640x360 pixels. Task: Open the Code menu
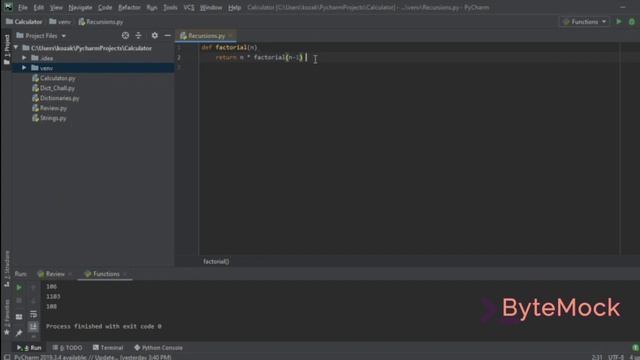[105, 7]
